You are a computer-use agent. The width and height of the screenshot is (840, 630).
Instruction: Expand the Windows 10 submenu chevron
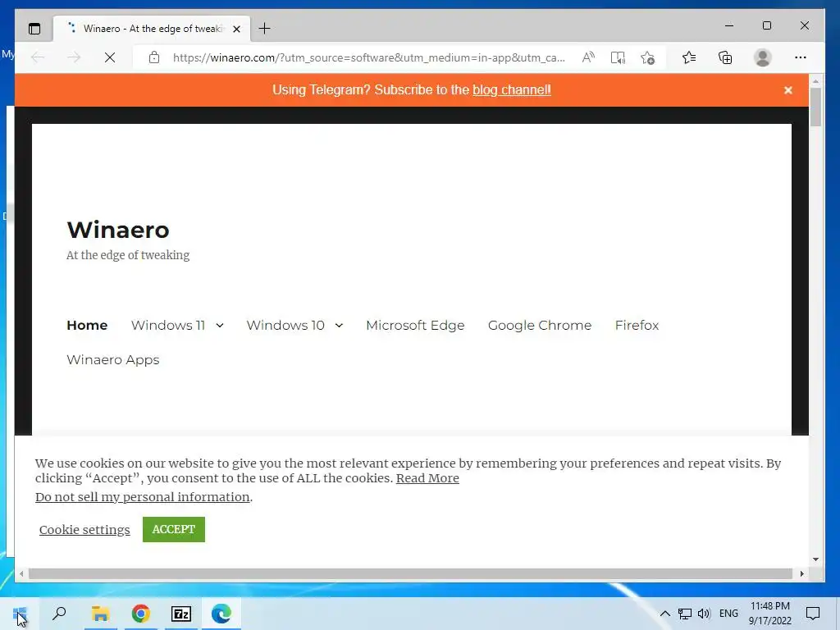[x=339, y=326]
